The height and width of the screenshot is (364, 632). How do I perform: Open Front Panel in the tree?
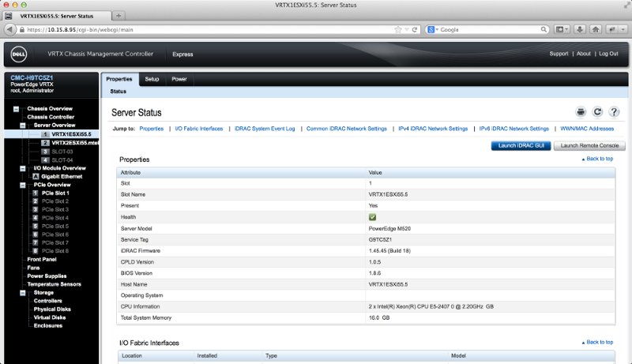pos(42,259)
